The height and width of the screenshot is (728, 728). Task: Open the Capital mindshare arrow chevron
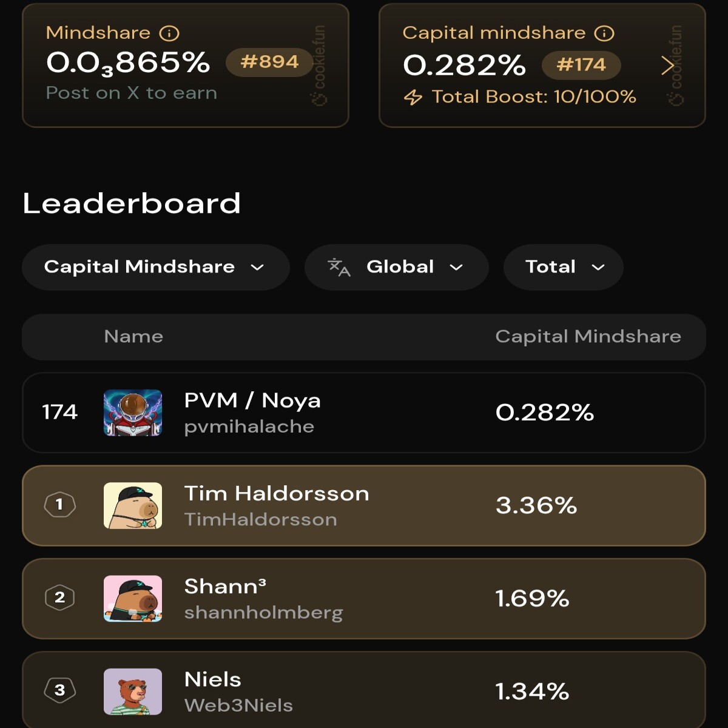click(x=667, y=66)
